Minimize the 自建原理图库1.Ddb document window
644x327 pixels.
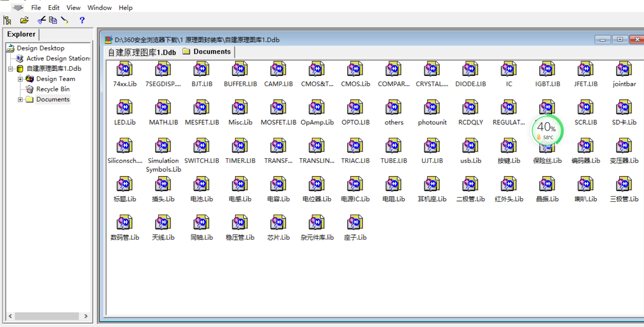[x=602, y=40]
